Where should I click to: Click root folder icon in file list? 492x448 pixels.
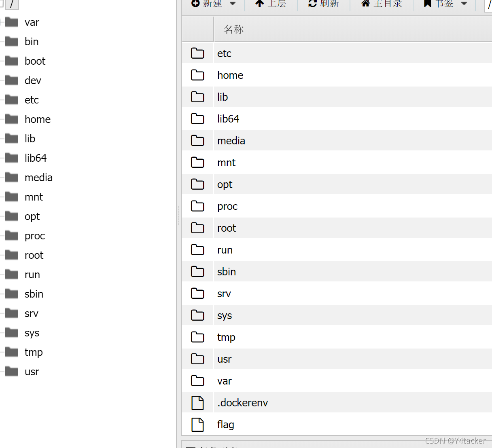[x=197, y=228]
